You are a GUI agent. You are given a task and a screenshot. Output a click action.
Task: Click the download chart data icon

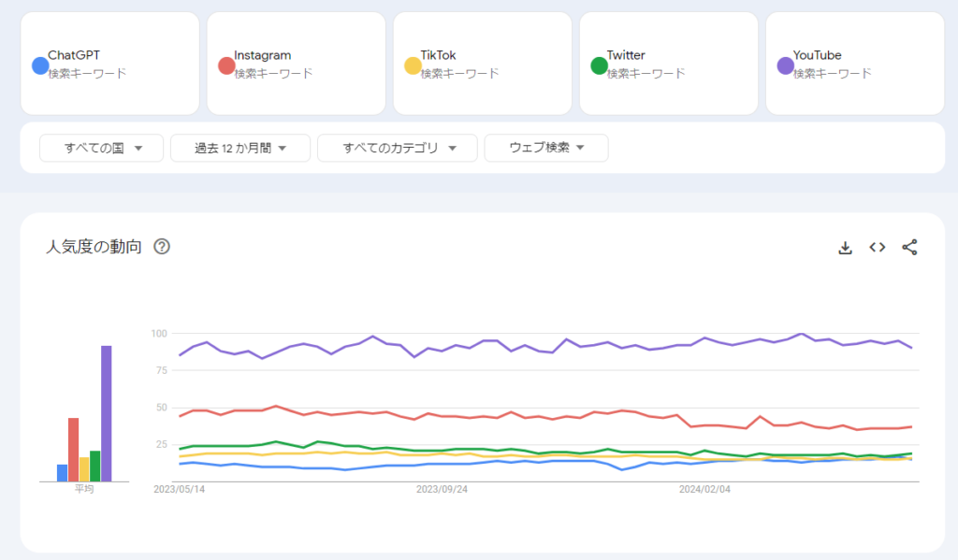(x=845, y=248)
